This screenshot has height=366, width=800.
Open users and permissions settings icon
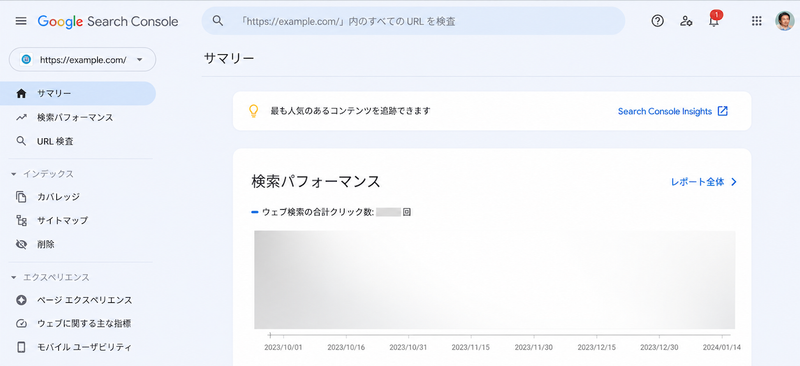point(686,21)
